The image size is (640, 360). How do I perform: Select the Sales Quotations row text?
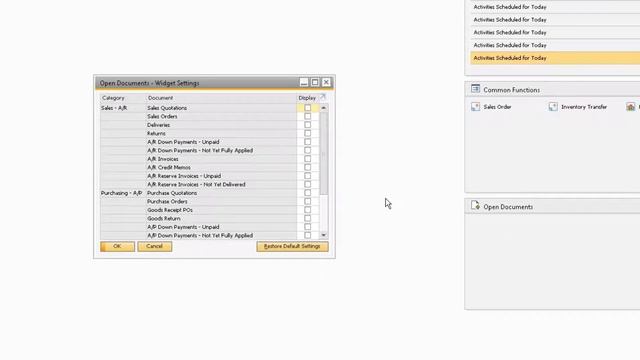pyautogui.click(x=167, y=108)
